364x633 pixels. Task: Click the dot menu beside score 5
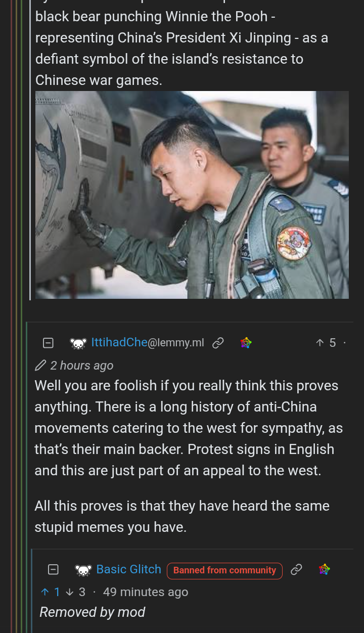click(345, 343)
